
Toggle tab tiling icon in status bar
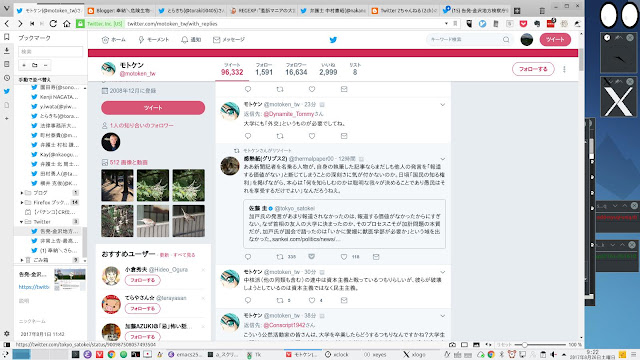point(464,345)
